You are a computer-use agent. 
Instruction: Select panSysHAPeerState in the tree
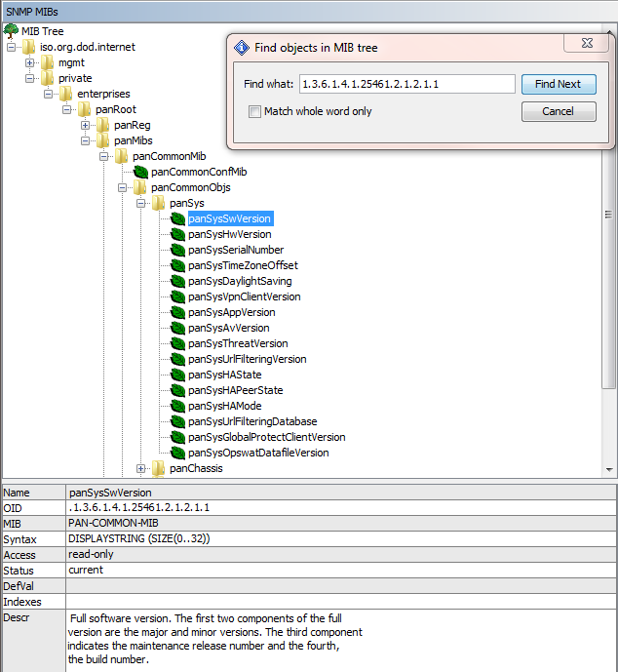click(x=236, y=390)
